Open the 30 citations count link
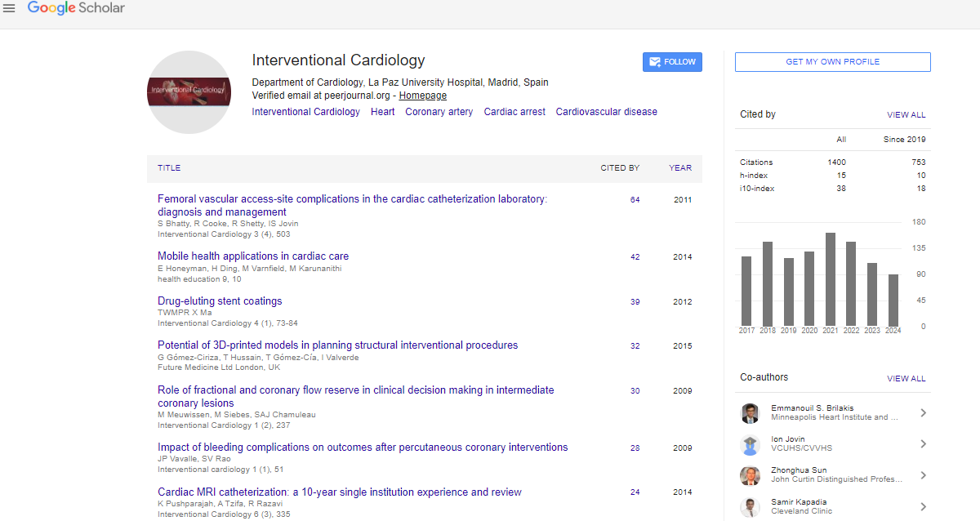Image resolution: width=980 pixels, height=521 pixels. [x=635, y=390]
